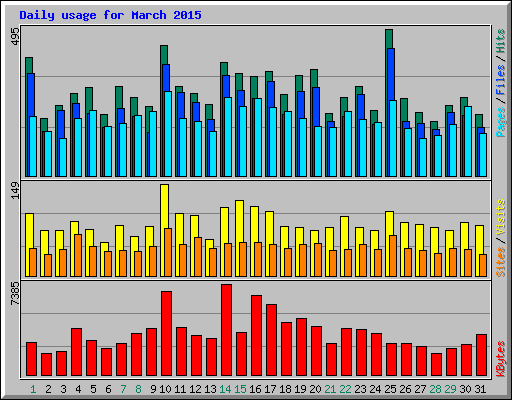This screenshot has height=400, width=512.
Task: Click the 'KBytes' legend label
Action: [x=501, y=359]
